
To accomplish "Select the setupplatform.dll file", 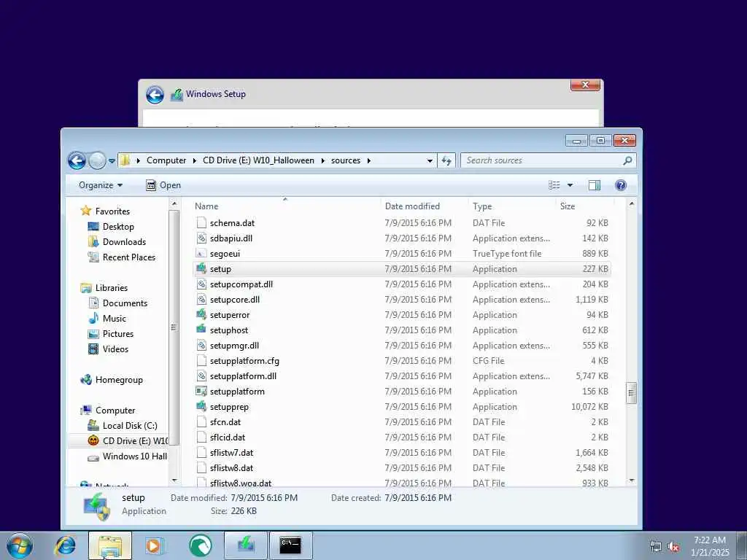I will coord(243,376).
